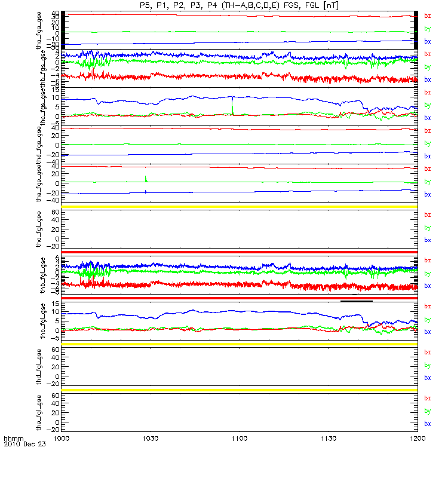Click bx legend of thb_fgl_gse panel

428,286
